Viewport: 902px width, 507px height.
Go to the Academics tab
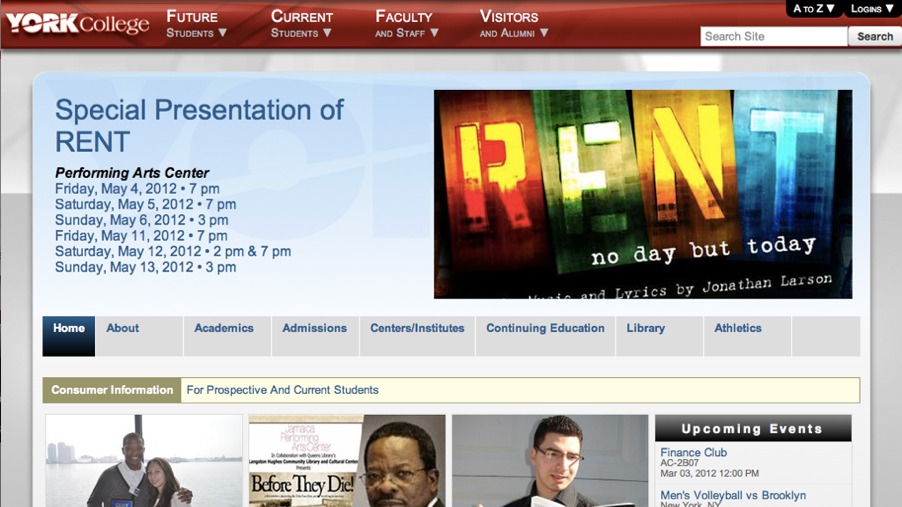click(x=227, y=336)
